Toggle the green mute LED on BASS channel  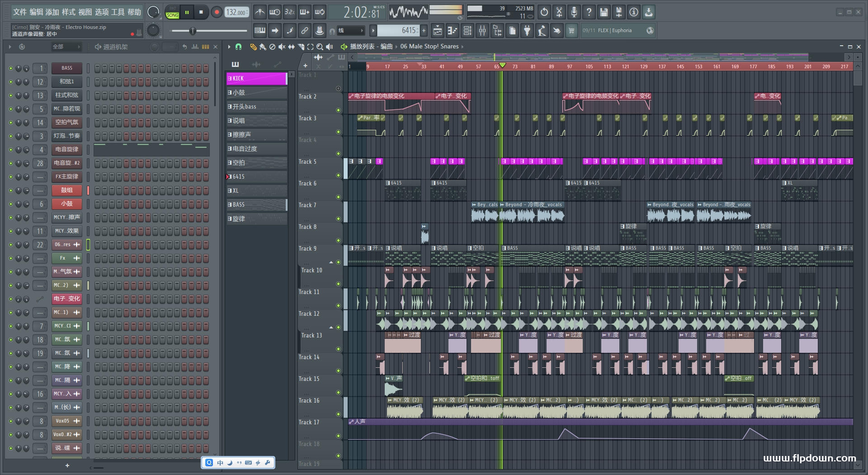click(11, 68)
